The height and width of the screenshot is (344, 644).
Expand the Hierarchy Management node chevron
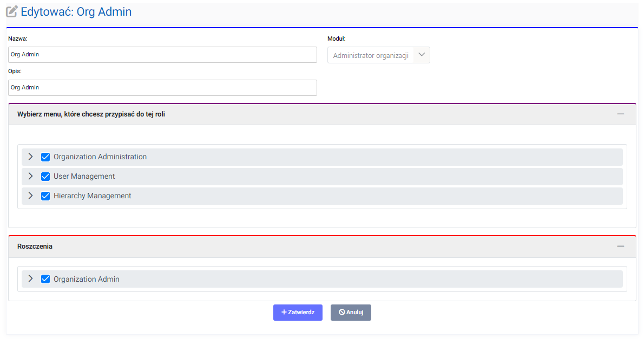click(x=30, y=196)
